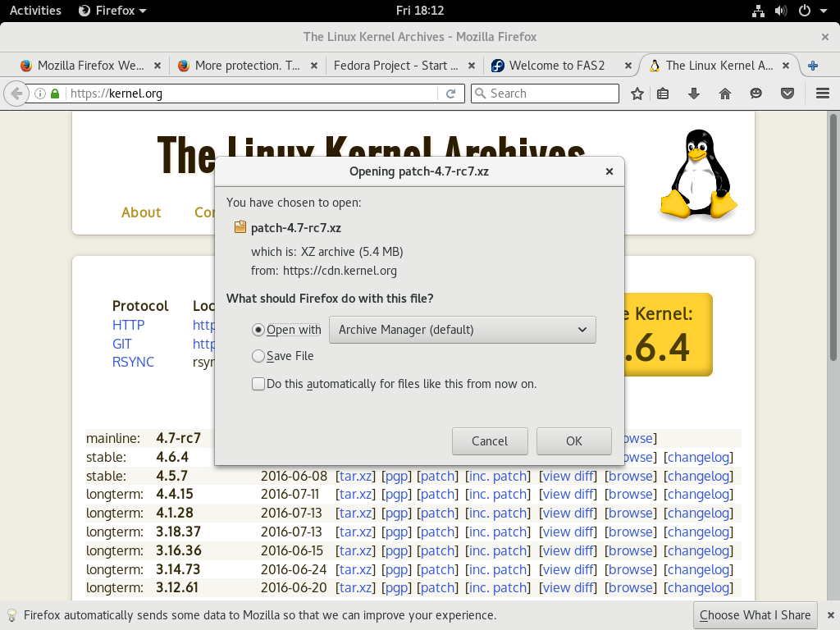Open a new tab with plus icon
The width and height of the screenshot is (840, 630).
click(813, 66)
